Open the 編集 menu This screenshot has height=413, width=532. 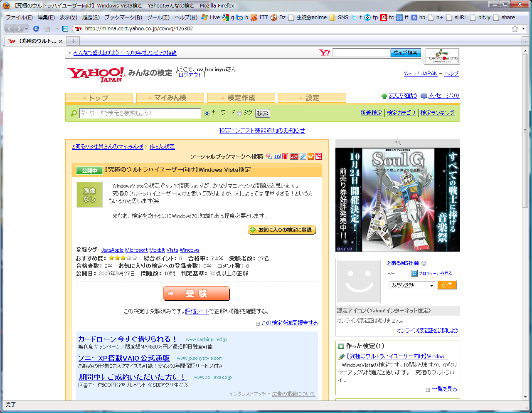click(x=46, y=17)
